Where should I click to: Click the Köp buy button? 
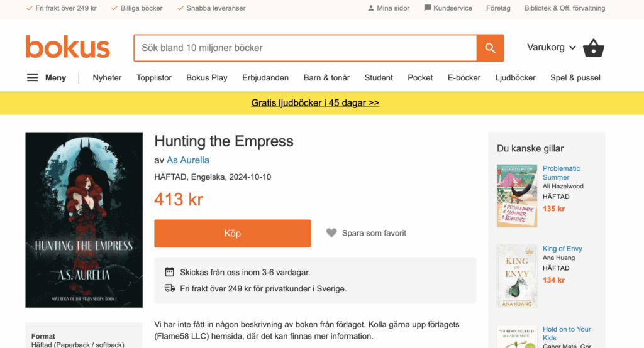pyautogui.click(x=233, y=234)
